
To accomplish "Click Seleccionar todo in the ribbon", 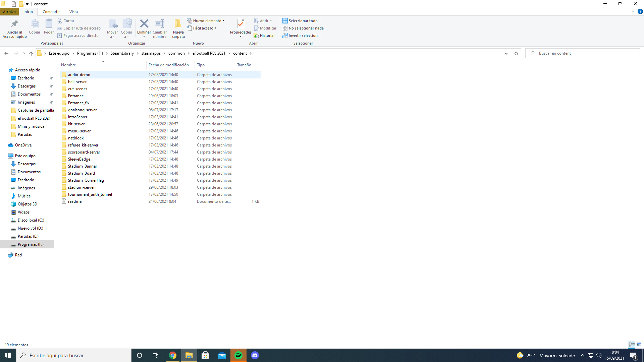I will [x=300, y=21].
